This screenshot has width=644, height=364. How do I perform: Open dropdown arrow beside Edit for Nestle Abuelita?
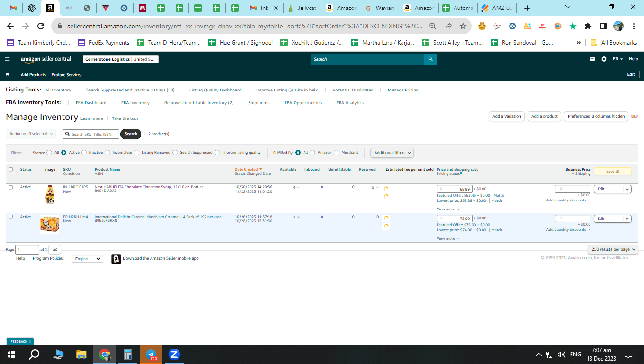click(x=627, y=189)
